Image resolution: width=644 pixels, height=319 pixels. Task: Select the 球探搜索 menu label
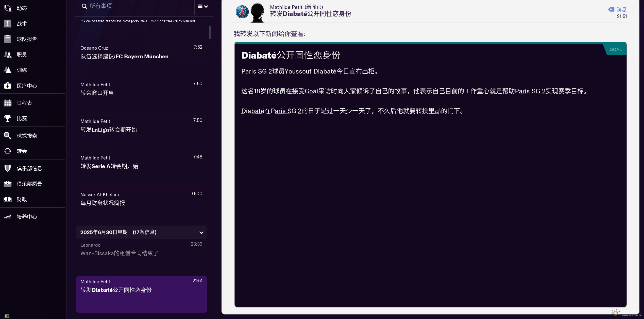click(x=27, y=136)
